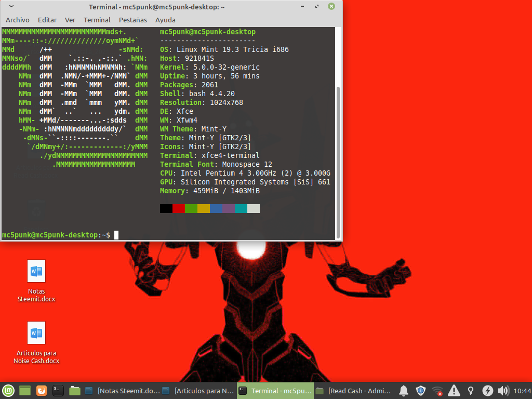The image size is (532, 399).
Task: Click the green neofetch color block
Action: pos(191,208)
